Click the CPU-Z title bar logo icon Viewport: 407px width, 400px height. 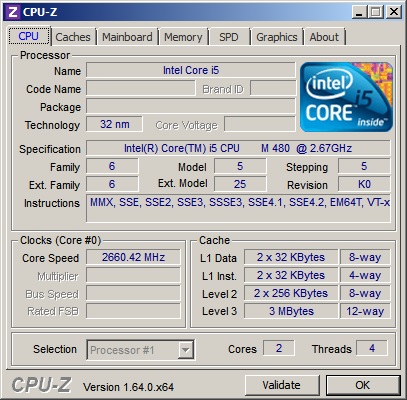coord(13,12)
